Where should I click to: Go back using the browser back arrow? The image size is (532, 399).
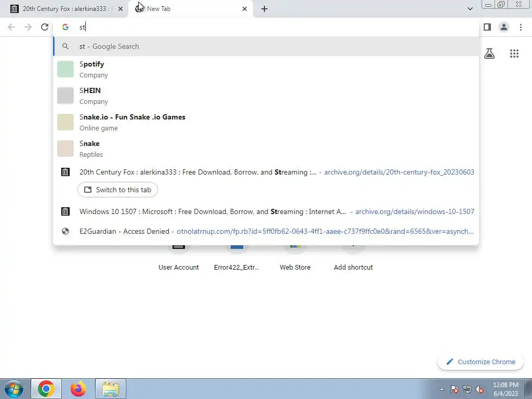point(11,27)
